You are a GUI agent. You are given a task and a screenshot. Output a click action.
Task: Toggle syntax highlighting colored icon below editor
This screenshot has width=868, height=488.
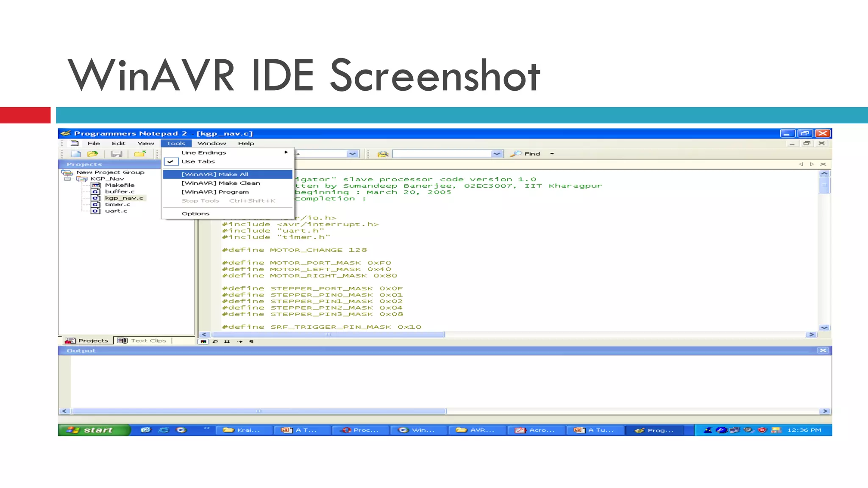click(203, 341)
